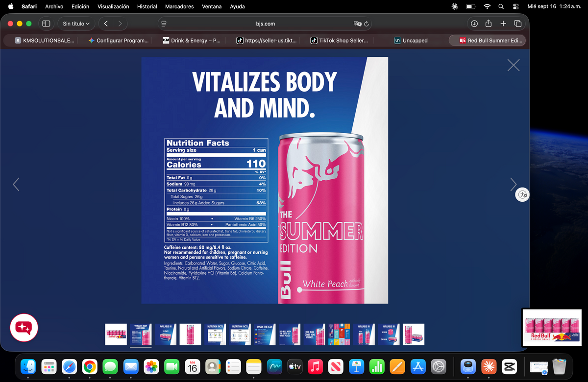Open the translate page icon
588x382 pixels.
click(x=357, y=24)
